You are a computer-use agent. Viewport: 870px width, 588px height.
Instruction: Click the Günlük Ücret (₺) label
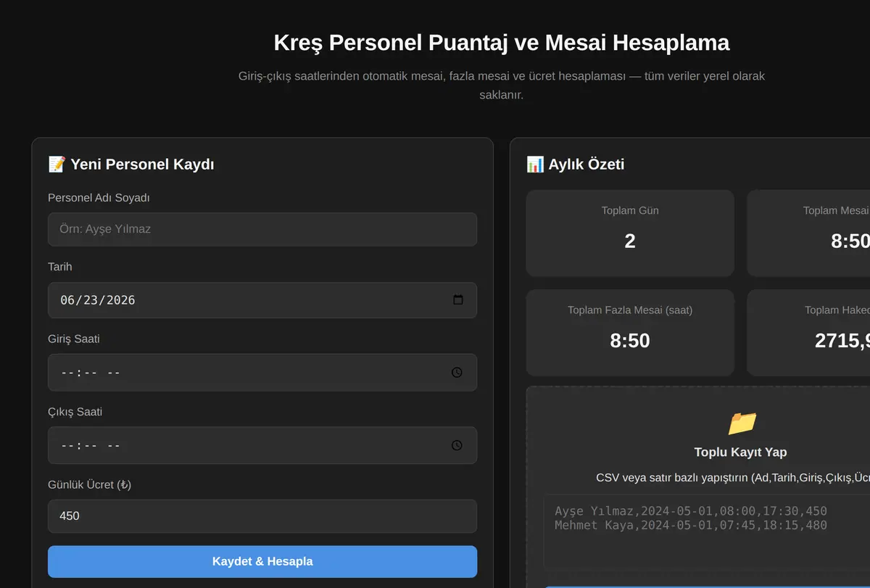89,484
